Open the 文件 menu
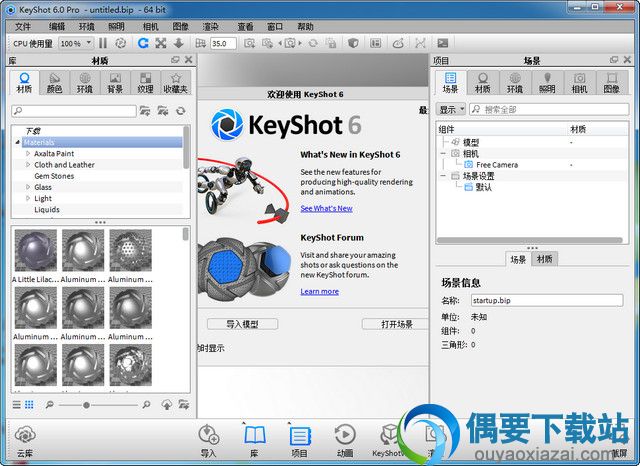The image size is (640, 466). (x=23, y=27)
